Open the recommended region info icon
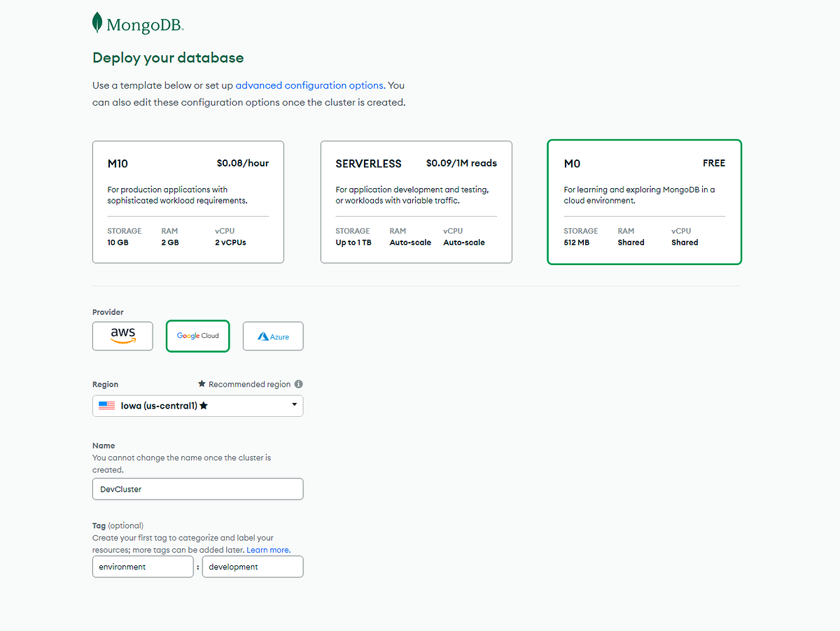The width and height of the screenshot is (840, 631). click(298, 384)
